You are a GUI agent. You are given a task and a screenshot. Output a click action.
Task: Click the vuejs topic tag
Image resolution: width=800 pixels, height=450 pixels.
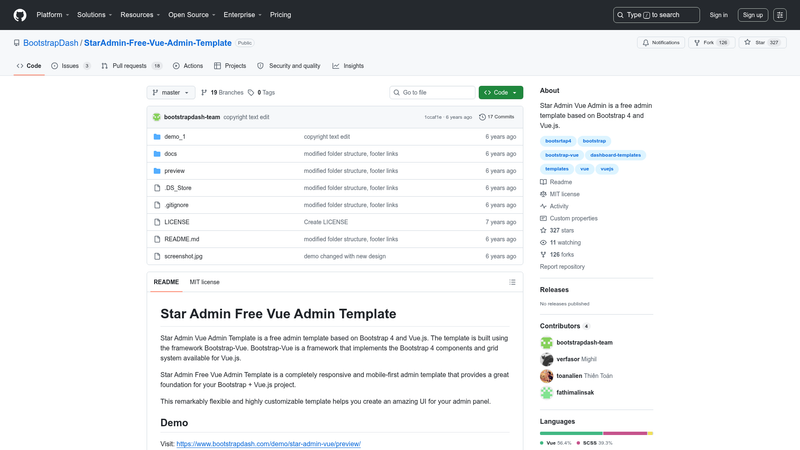point(607,169)
